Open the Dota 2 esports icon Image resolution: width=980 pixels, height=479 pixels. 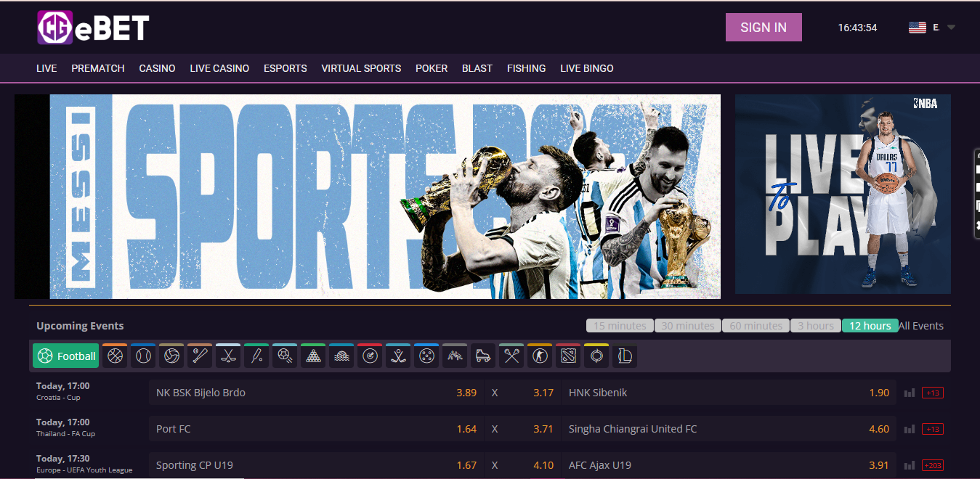tap(568, 356)
